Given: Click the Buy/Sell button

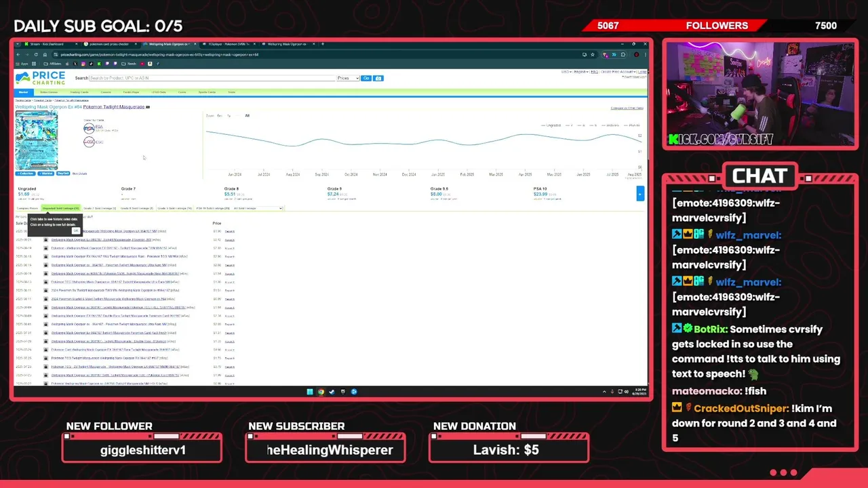Looking at the screenshot, I should tap(63, 173).
